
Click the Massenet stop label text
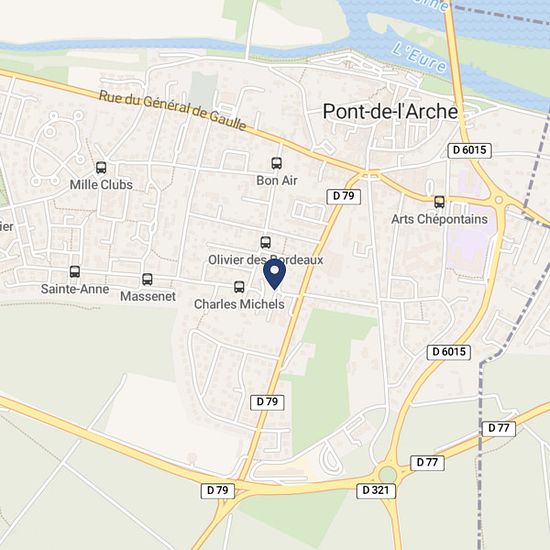[148, 296]
